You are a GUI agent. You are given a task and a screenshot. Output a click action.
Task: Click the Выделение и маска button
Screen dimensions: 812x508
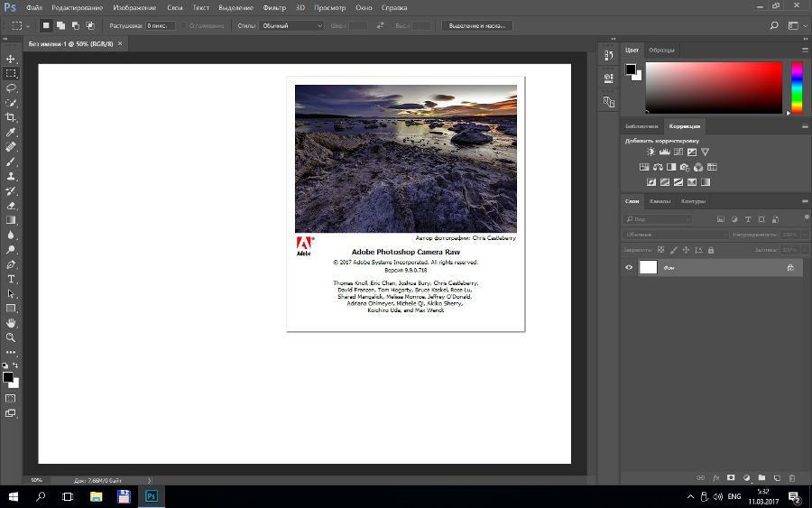point(477,25)
